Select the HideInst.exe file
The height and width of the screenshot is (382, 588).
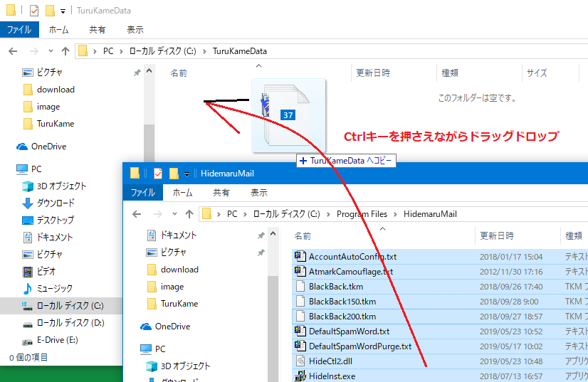tap(333, 376)
